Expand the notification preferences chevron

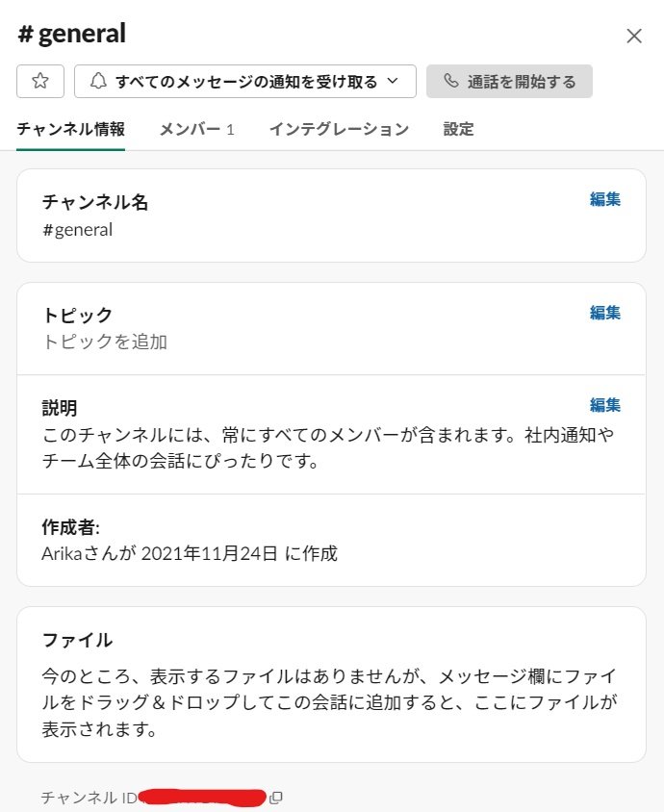tap(393, 81)
